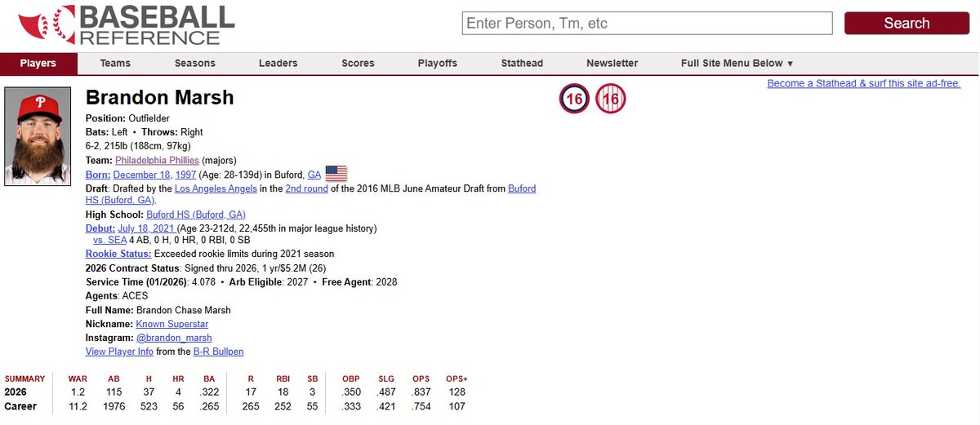Open the @brandon_marsh Instagram link
The image size is (980, 425).
click(174, 338)
